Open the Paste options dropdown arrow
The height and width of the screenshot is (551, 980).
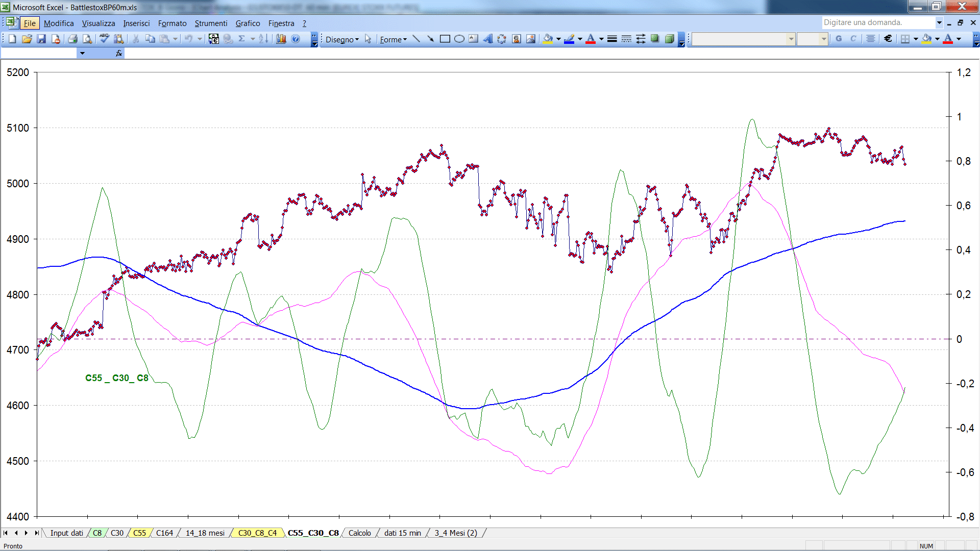(x=175, y=39)
